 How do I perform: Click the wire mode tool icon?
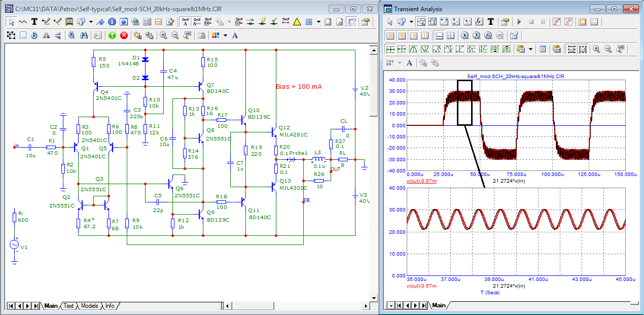47,22
